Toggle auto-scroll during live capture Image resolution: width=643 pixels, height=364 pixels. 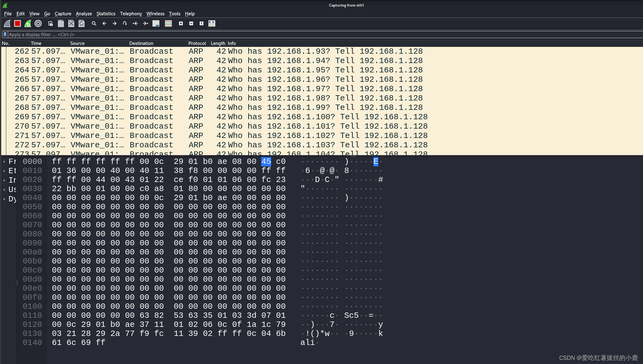tap(156, 23)
